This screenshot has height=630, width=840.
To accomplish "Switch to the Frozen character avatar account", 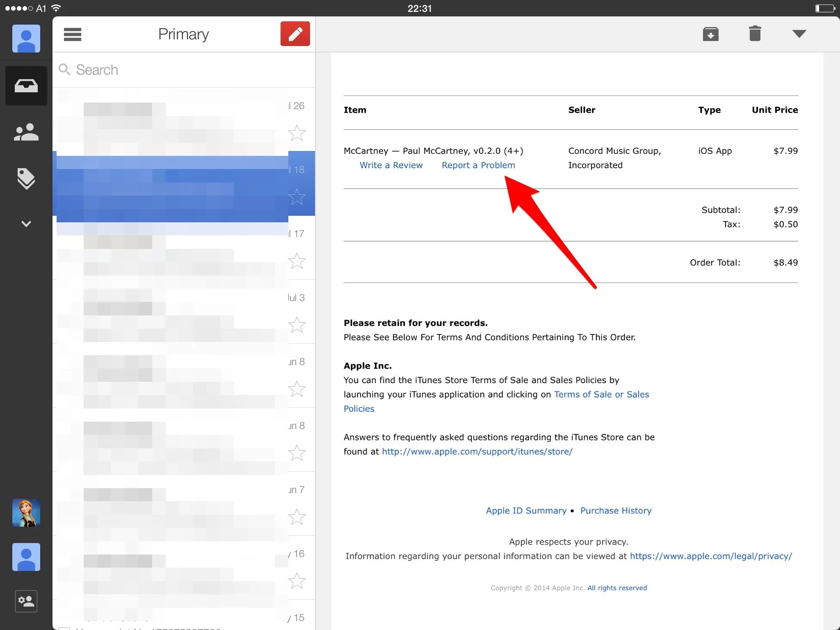I will coord(26,513).
